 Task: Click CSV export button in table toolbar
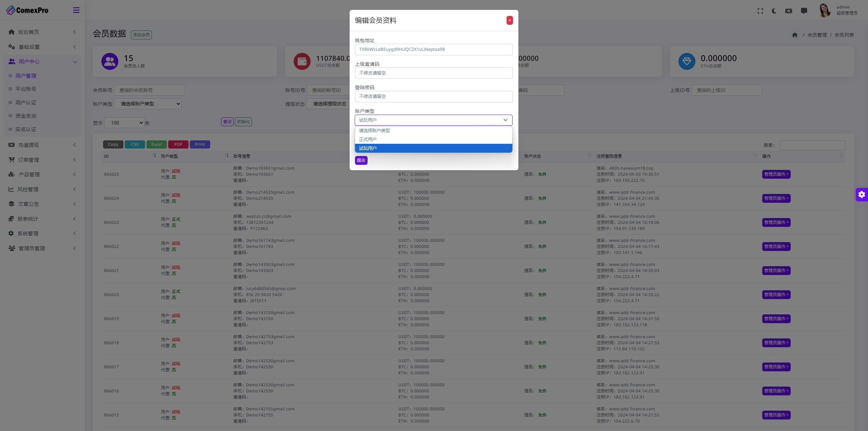click(135, 144)
